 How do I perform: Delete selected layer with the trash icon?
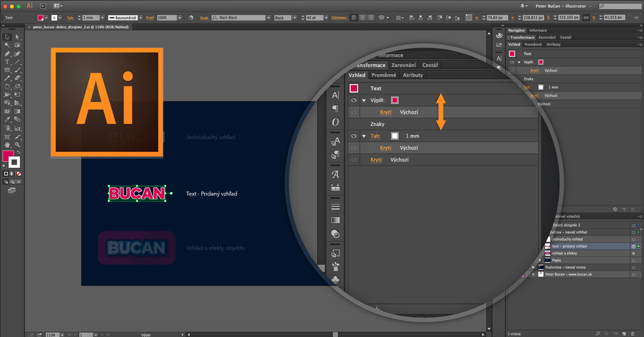click(x=632, y=334)
